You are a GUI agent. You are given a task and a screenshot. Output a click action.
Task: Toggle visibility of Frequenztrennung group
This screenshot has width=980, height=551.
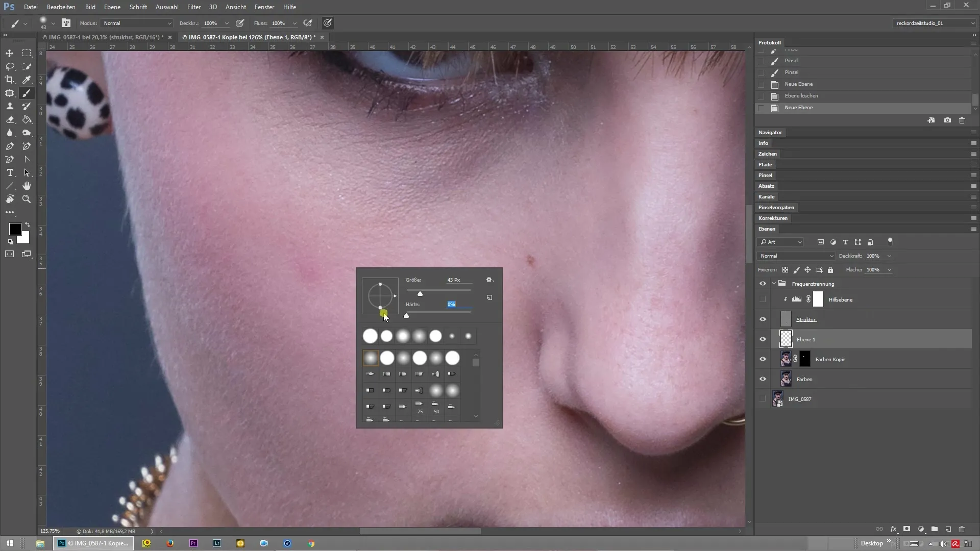(x=763, y=284)
